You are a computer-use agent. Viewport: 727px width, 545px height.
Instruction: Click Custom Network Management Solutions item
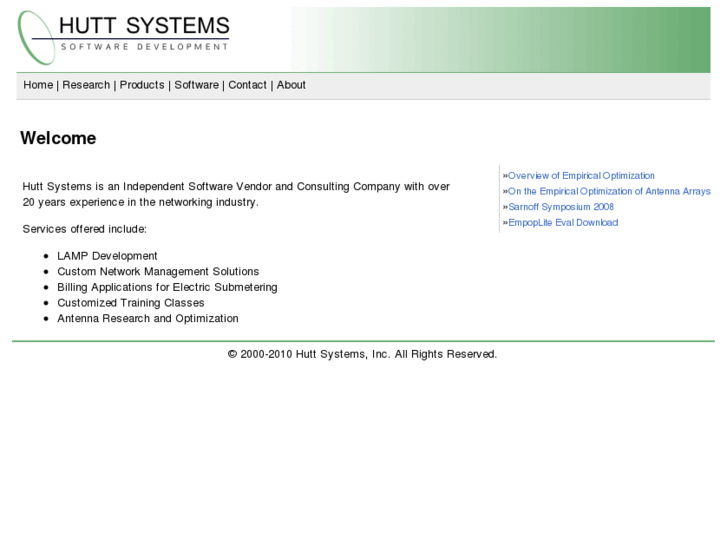pyautogui.click(x=158, y=271)
